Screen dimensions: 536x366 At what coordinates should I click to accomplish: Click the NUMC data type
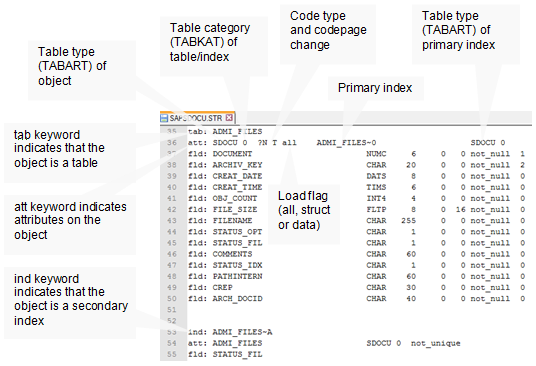coord(376,154)
